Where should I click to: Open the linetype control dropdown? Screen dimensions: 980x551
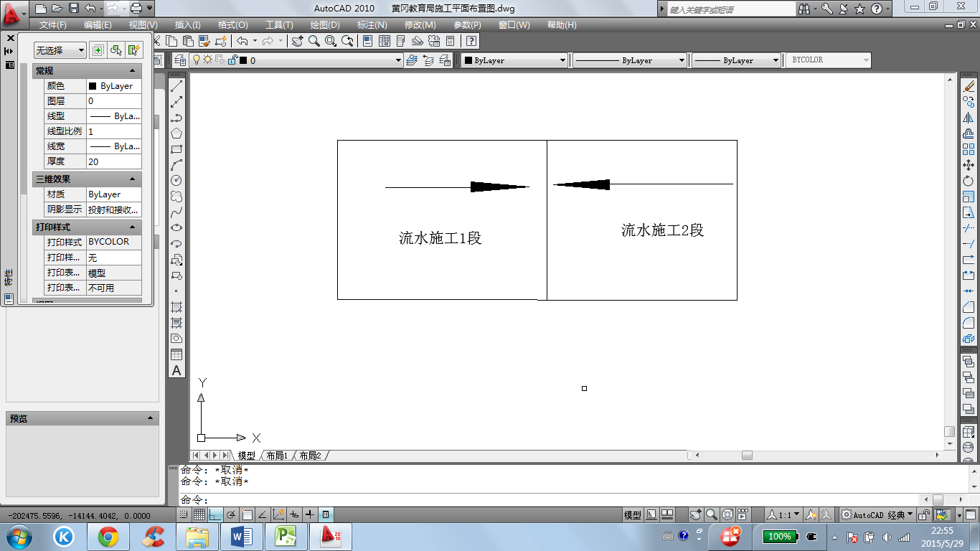click(x=630, y=60)
